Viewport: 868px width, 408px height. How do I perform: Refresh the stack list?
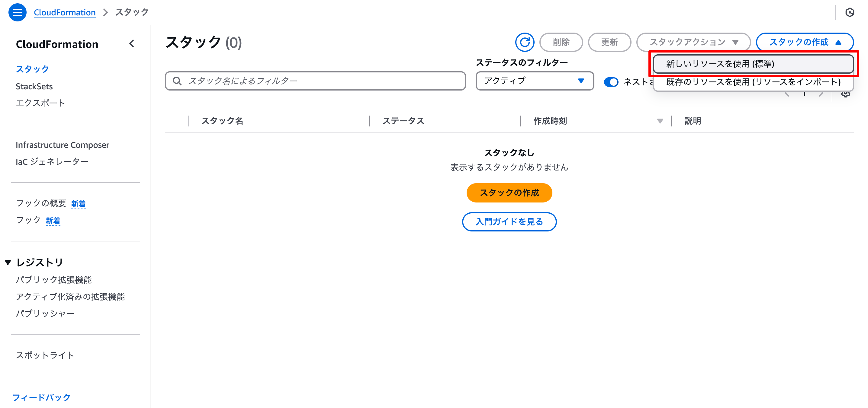[x=525, y=42]
